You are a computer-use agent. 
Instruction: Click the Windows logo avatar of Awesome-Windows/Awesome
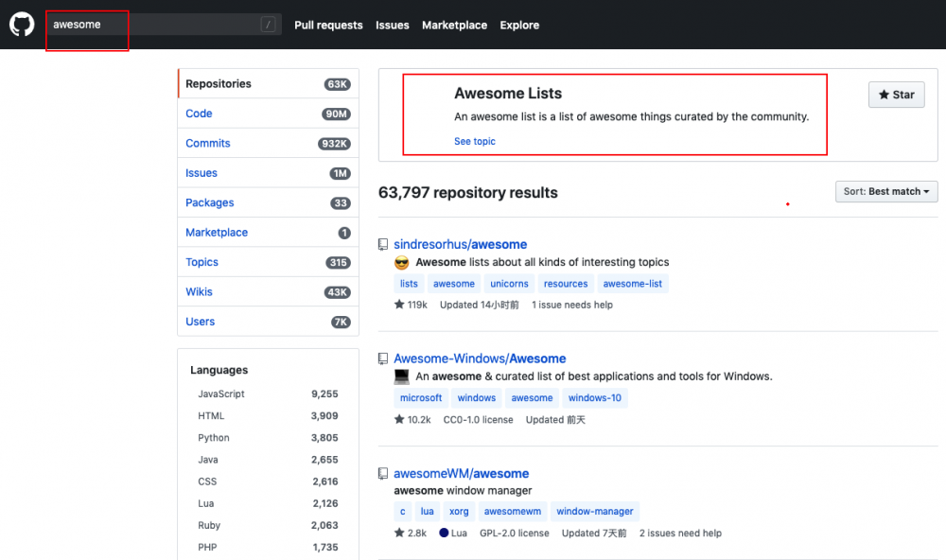[402, 377]
